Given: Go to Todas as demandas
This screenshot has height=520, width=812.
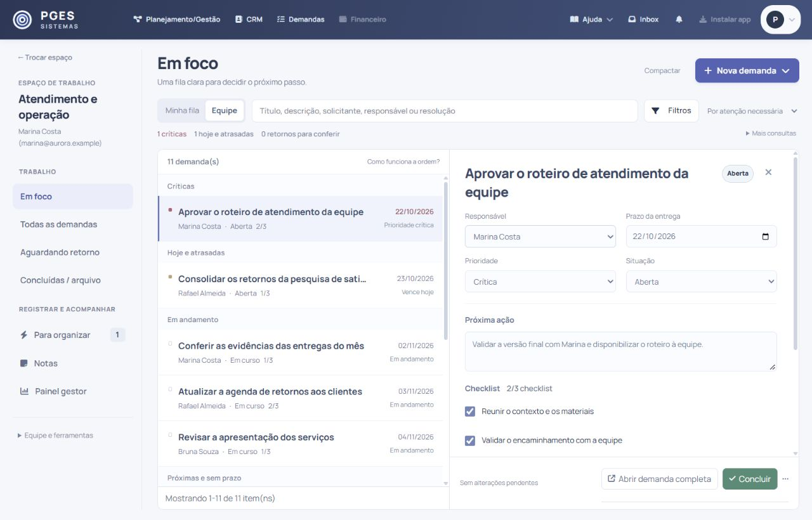Looking at the screenshot, I should [73, 224].
